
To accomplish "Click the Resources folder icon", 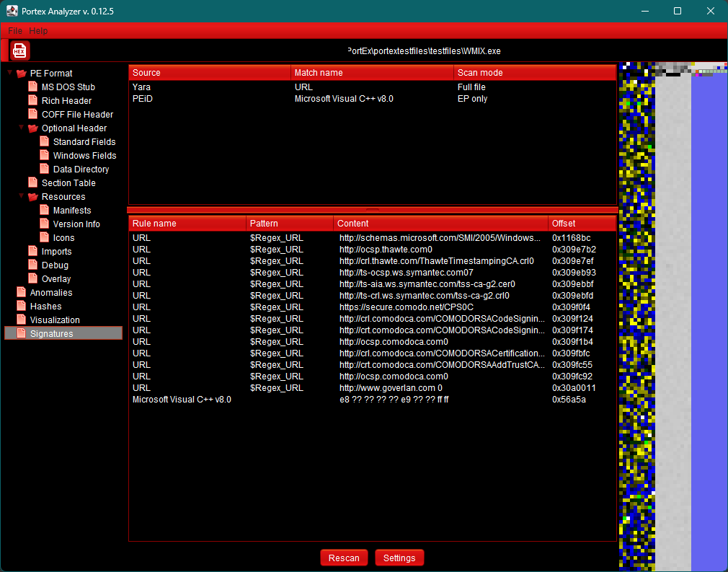I will [x=33, y=197].
